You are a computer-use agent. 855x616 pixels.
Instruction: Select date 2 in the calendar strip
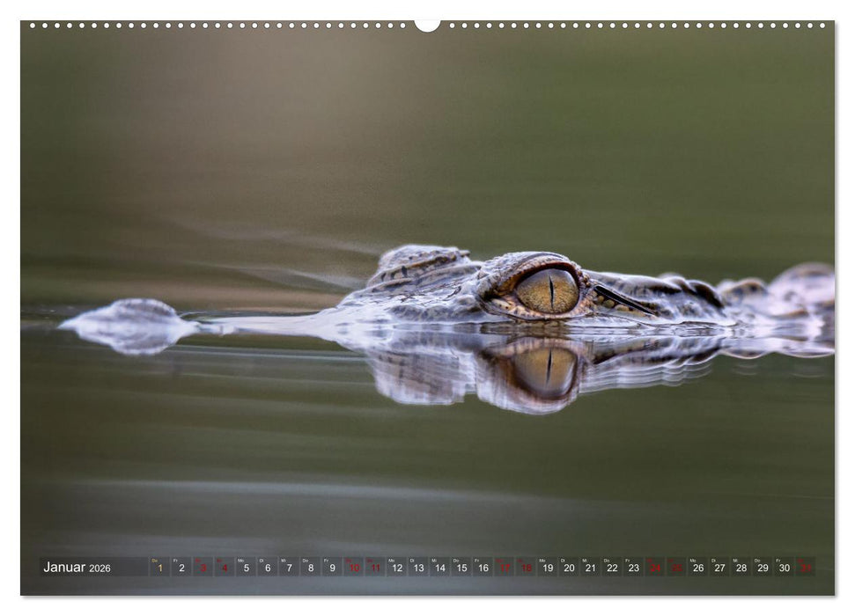[181, 568]
